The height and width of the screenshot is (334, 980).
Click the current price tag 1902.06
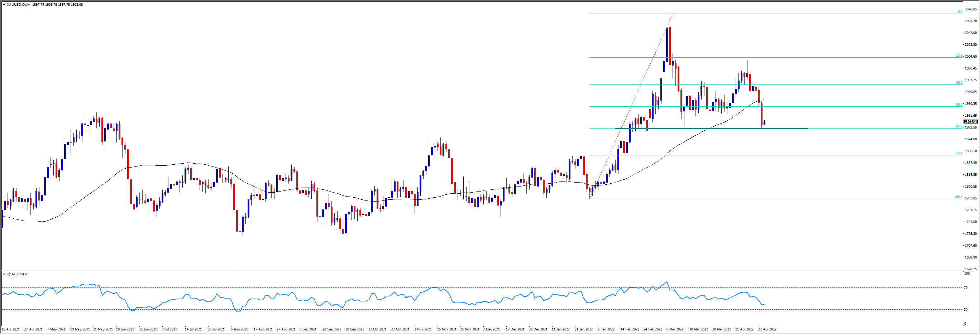tap(970, 122)
